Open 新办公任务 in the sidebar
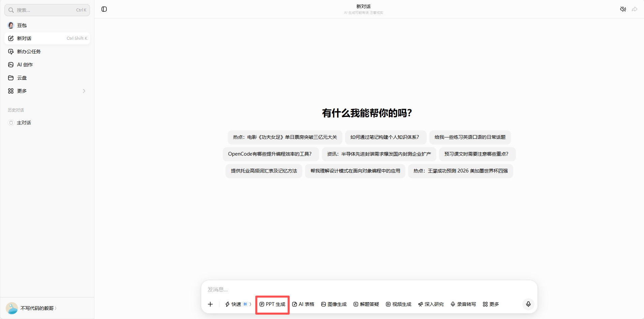 click(x=47, y=52)
